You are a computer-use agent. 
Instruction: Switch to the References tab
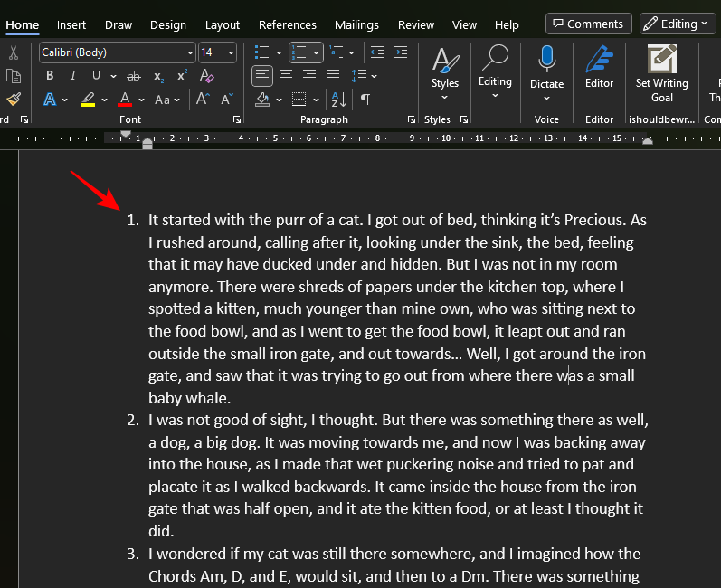288,24
